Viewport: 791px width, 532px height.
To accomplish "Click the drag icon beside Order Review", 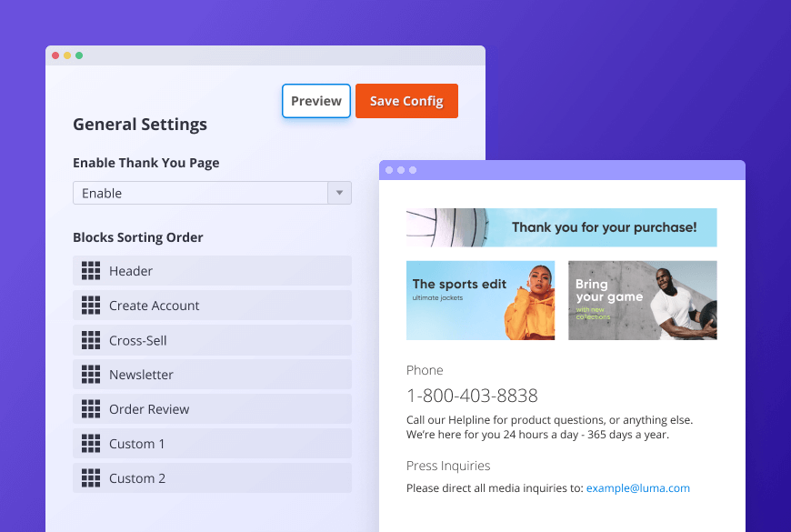I will click(x=91, y=409).
